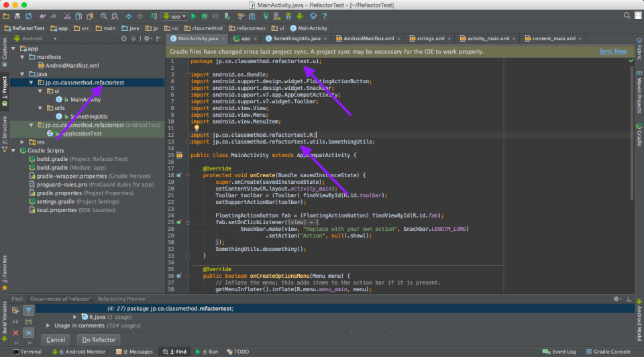Screen dimensions: 644x357
Task: Expand Usage in comments node
Action: 48,325
